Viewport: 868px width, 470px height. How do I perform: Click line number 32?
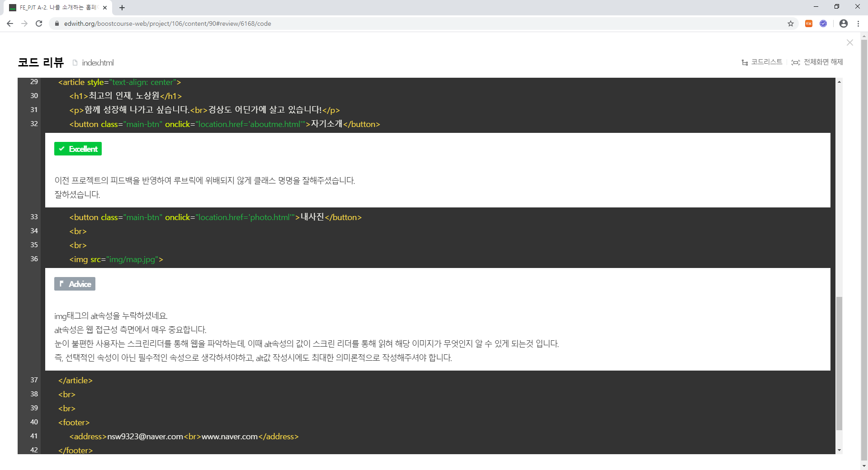click(x=34, y=124)
